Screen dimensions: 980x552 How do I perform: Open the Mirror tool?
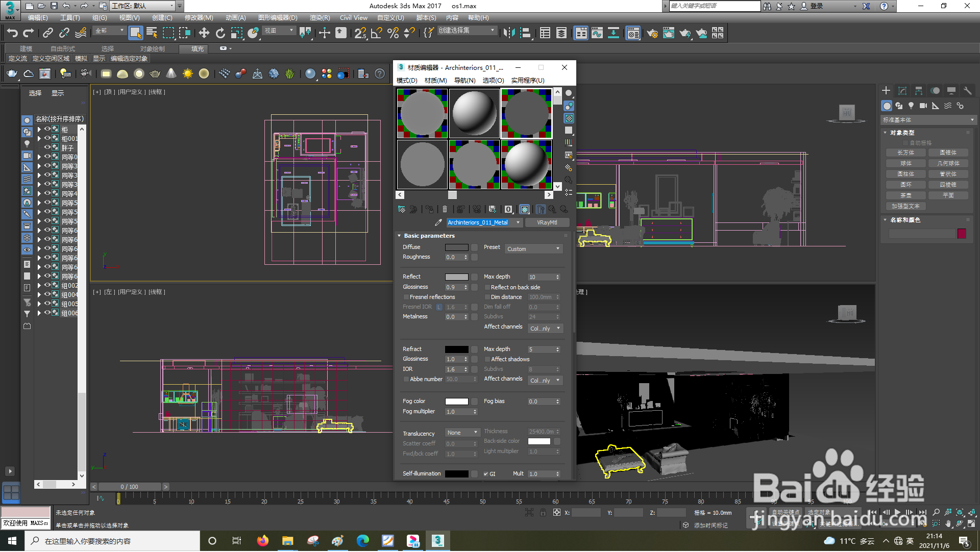509,33
